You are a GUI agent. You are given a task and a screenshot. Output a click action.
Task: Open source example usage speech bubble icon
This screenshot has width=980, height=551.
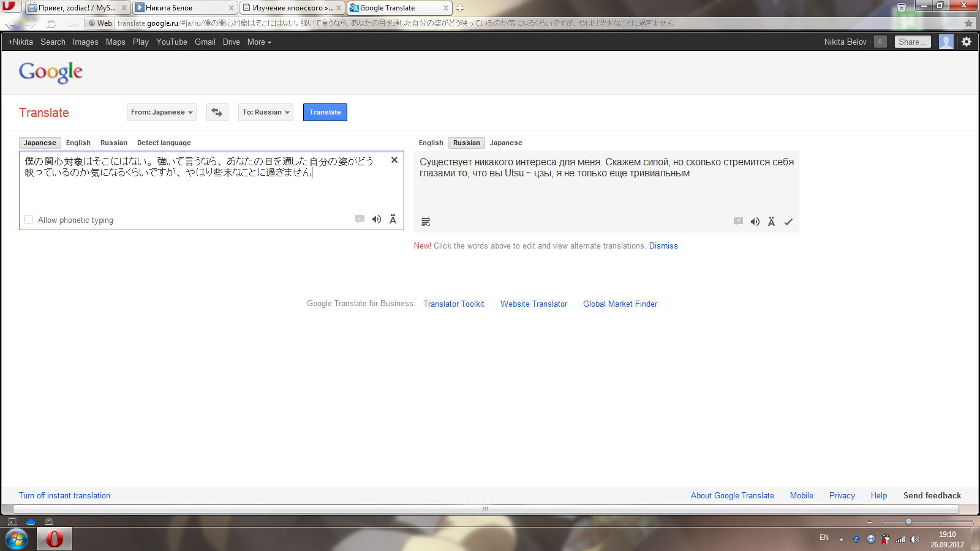click(360, 219)
